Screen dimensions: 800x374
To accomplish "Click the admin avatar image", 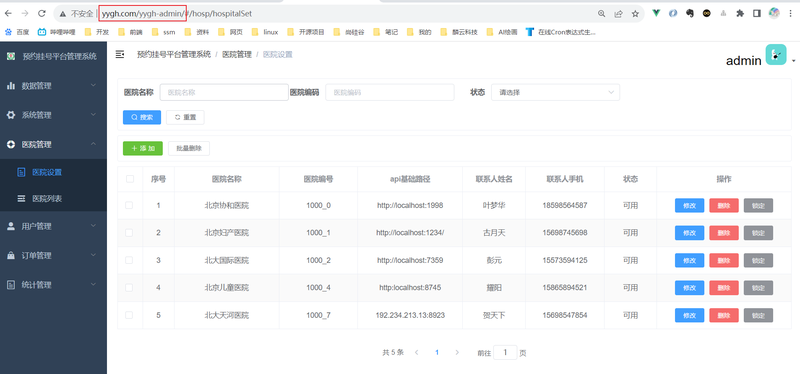I will tap(776, 55).
